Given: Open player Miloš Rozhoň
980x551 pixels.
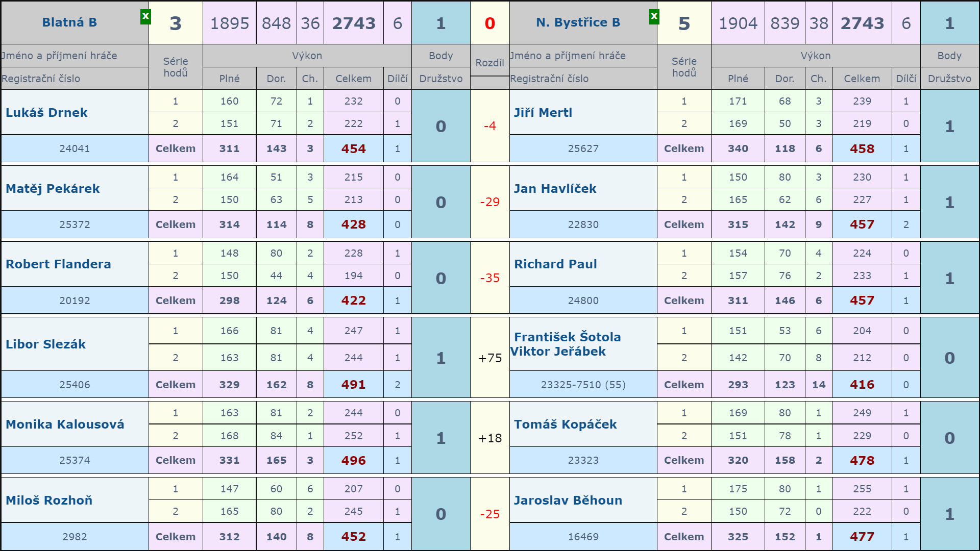Looking at the screenshot, I should coord(49,500).
